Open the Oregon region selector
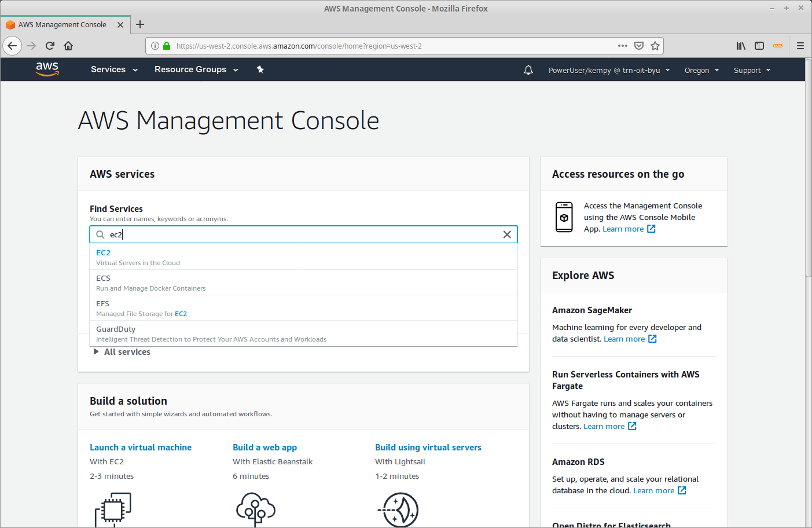The image size is (812, 528). point(702,70)
